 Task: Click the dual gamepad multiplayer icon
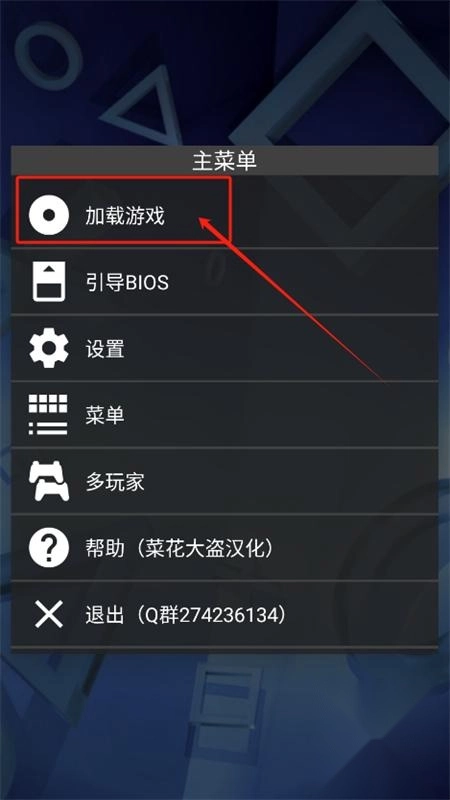click(x=48, y=481)
